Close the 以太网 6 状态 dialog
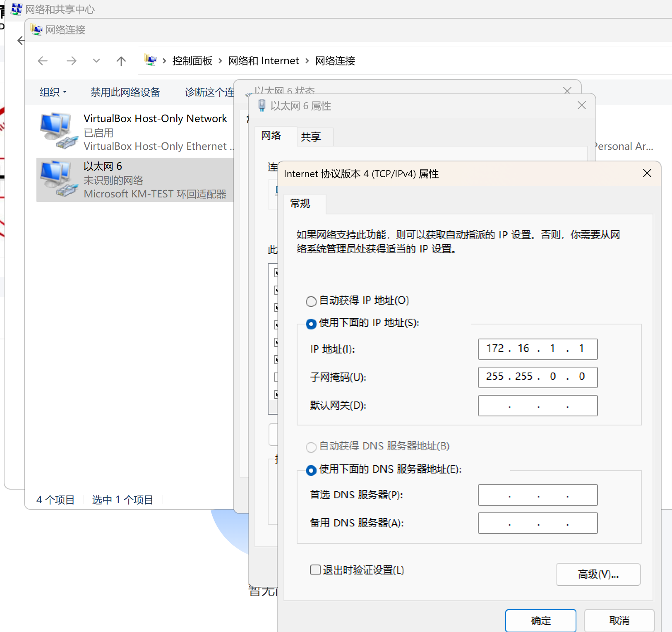Image resolution: width=672 pixels, height=632 pixels. point(567,90)
